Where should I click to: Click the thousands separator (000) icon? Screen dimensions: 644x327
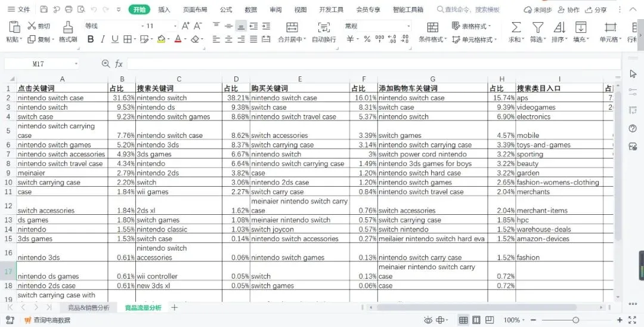[379, 39]
